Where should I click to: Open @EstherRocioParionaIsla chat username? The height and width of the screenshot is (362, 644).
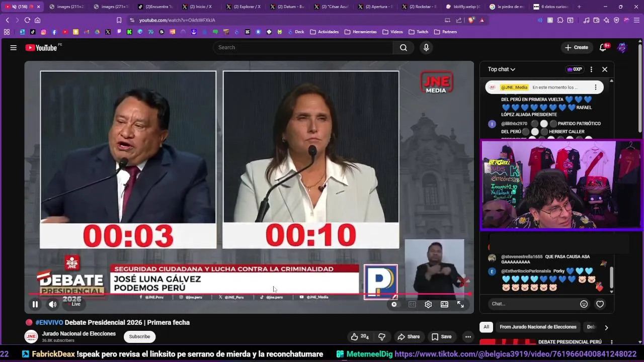[x=526, y=271]
